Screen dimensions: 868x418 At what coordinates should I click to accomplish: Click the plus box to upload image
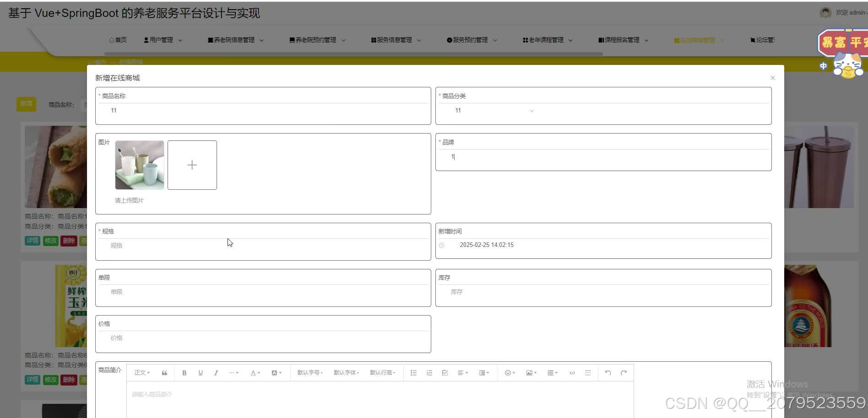[192, 165]
